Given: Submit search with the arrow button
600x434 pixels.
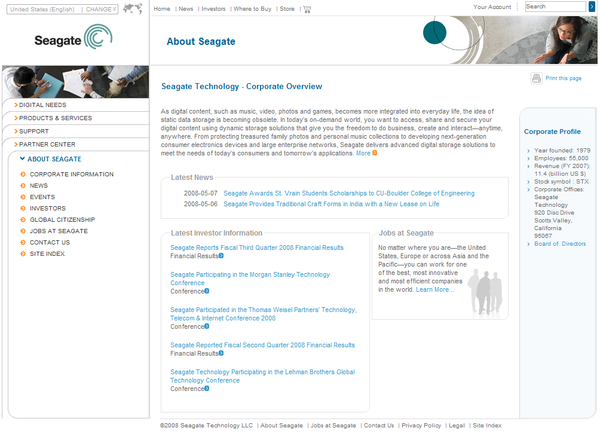Looking at the screenshot, I should point(592,7).
